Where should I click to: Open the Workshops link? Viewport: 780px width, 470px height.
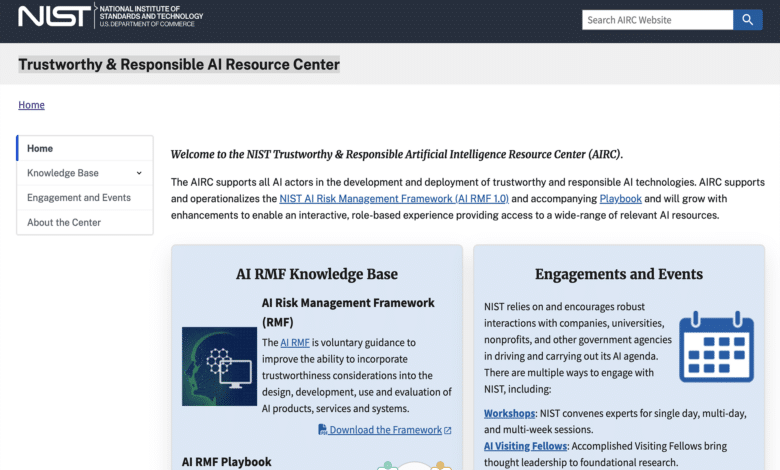pyautogui.click(x=509, y=413)
